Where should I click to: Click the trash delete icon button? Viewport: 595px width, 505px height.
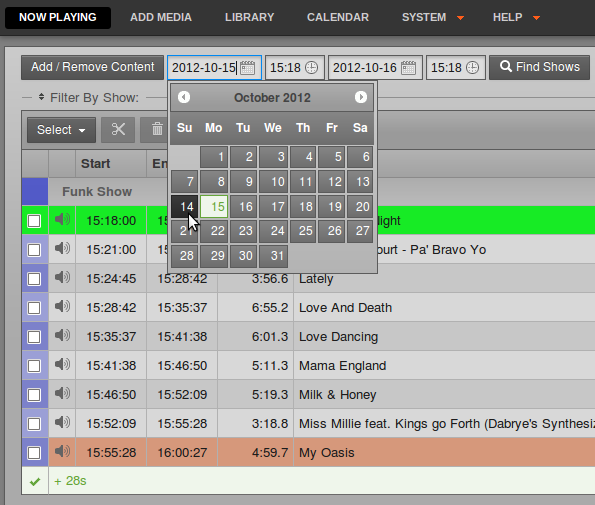click(x=157, y=130)
